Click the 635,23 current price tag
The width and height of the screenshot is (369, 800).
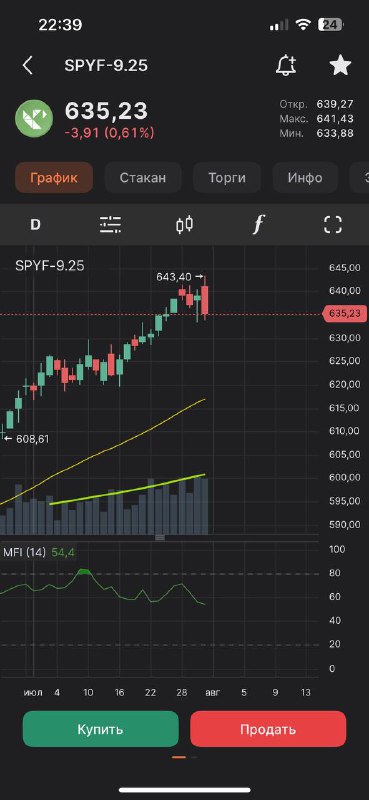[345, 314]
